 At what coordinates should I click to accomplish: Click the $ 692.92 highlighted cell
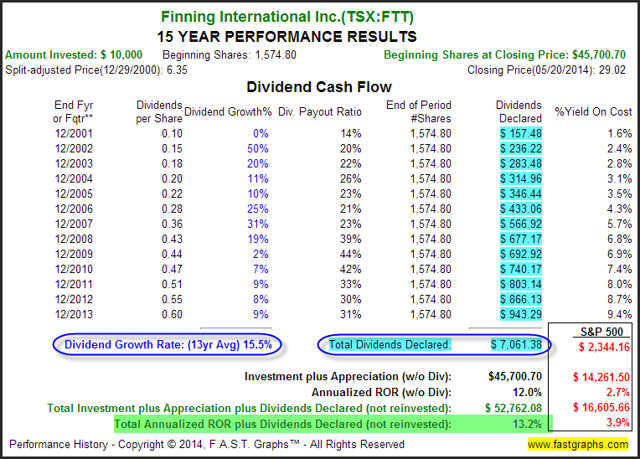[521, 254]
